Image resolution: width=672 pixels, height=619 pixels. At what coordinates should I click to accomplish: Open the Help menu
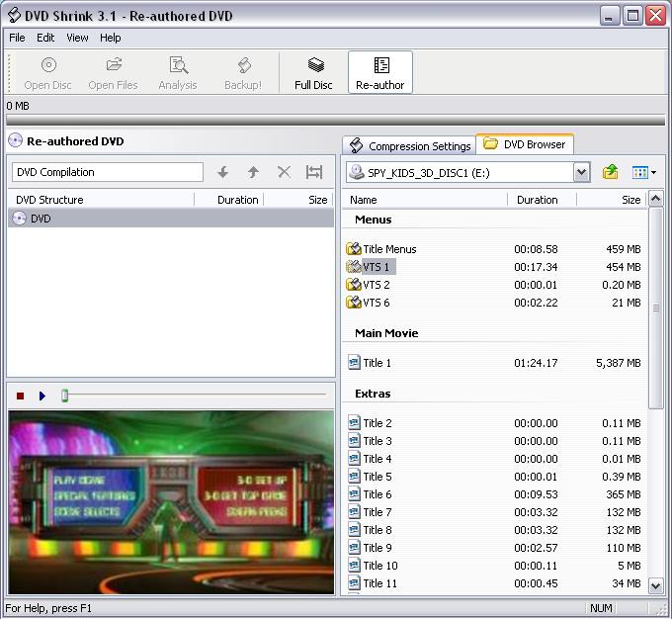[x=111, y=38]
